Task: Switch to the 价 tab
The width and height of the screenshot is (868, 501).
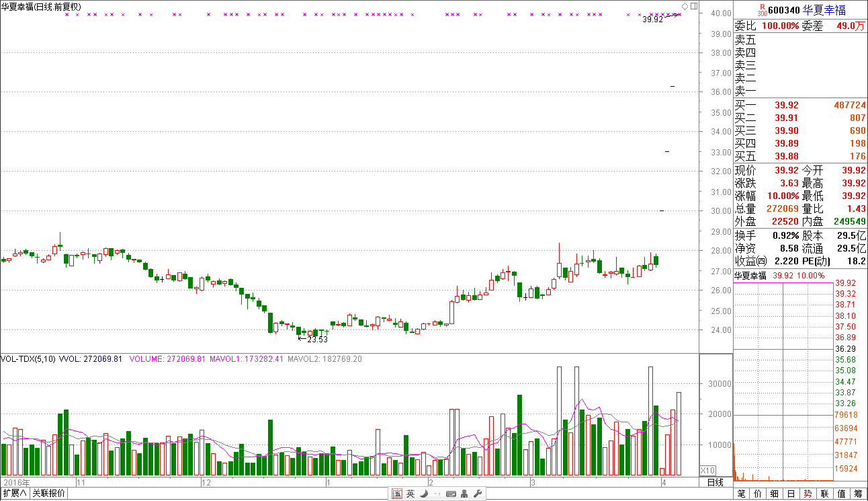Action: [758, 494]
